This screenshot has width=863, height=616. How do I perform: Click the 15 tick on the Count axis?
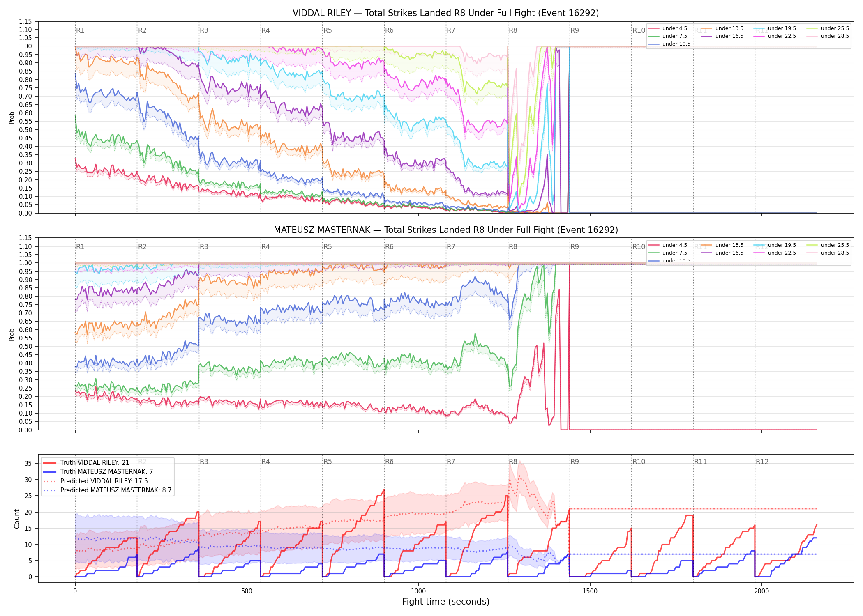tap(28, 528)
